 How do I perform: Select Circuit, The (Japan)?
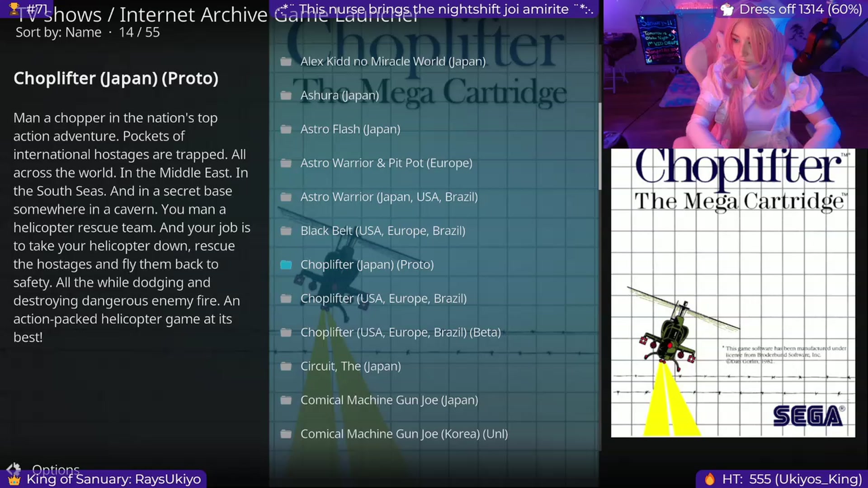point(351,366)
